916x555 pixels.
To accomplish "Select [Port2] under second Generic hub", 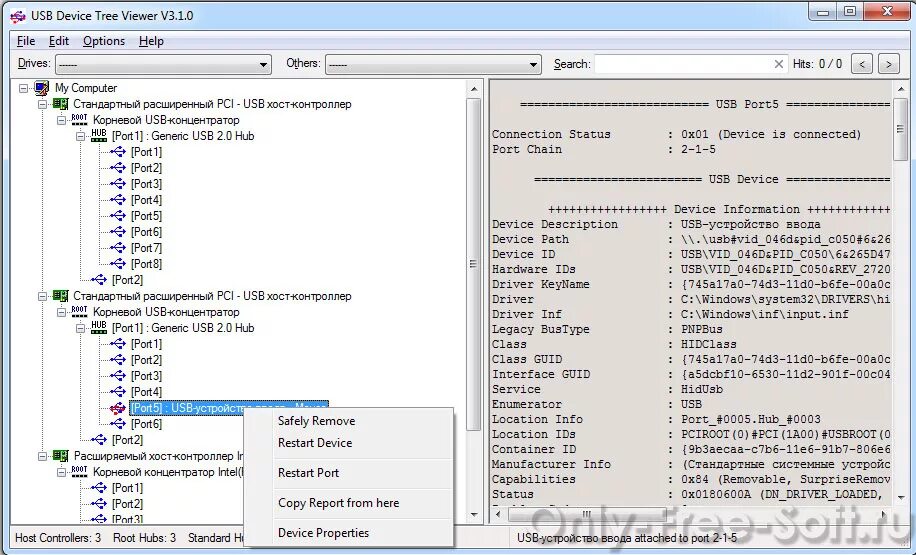I will click(146, 360).
